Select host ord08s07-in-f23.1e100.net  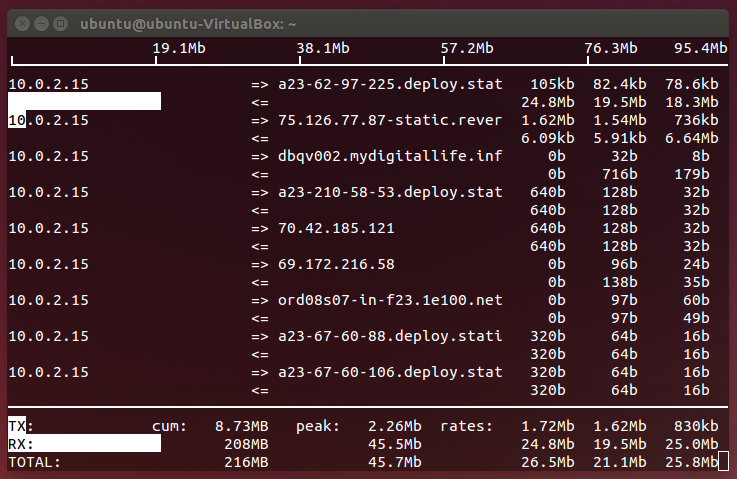coord(390,300)
